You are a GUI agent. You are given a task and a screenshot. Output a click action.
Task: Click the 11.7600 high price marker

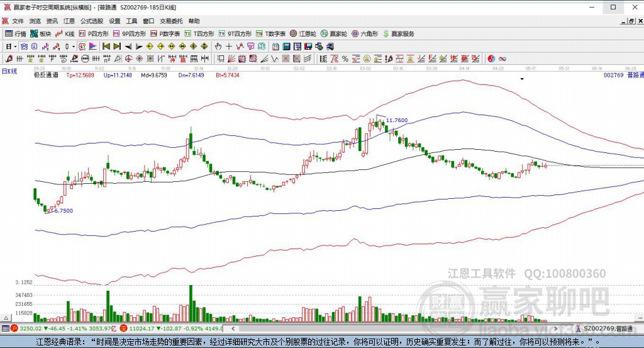point(397,120)
